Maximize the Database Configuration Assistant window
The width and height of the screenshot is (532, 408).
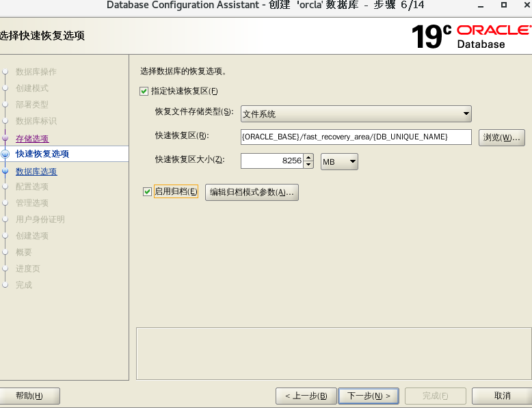(x=504, y=5)
